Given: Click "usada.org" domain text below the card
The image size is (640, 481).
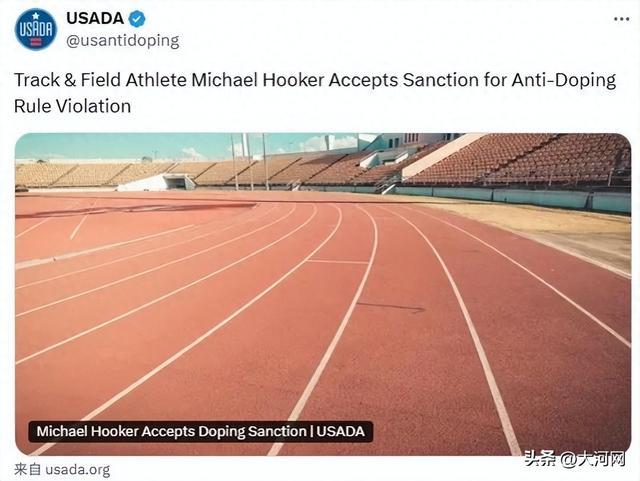Looking at the screenshot, I should coord(76,469).
